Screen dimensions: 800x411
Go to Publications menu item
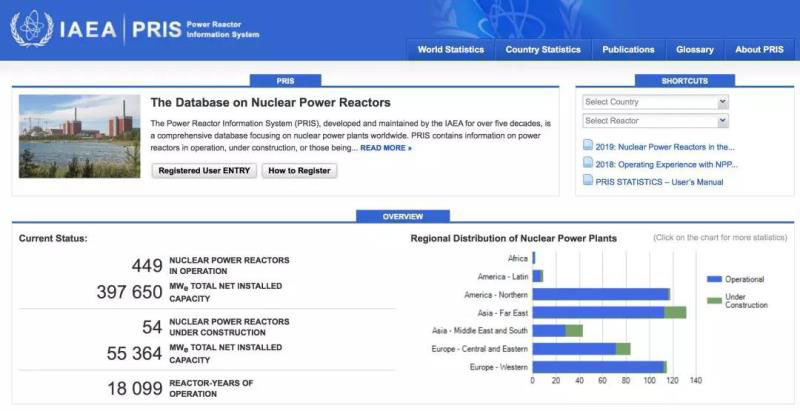628,49
